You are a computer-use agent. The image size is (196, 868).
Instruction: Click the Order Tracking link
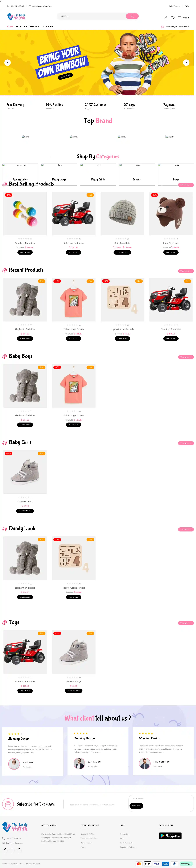(174, 6)
